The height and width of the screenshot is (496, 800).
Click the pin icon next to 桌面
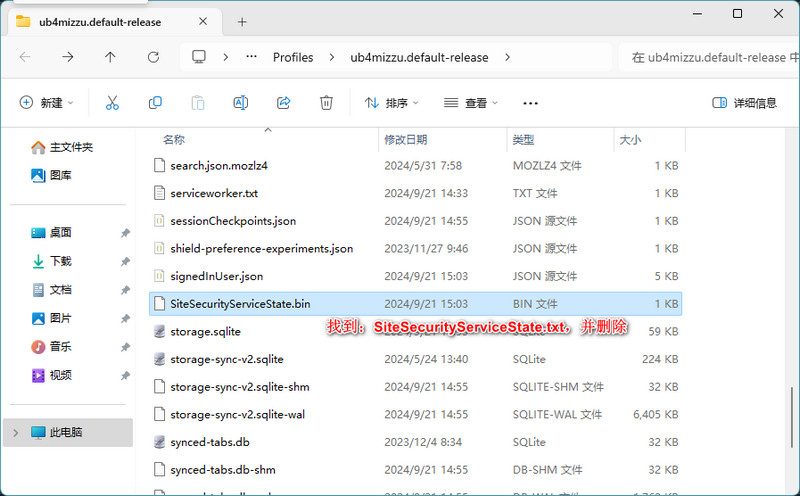pos(125,233)
